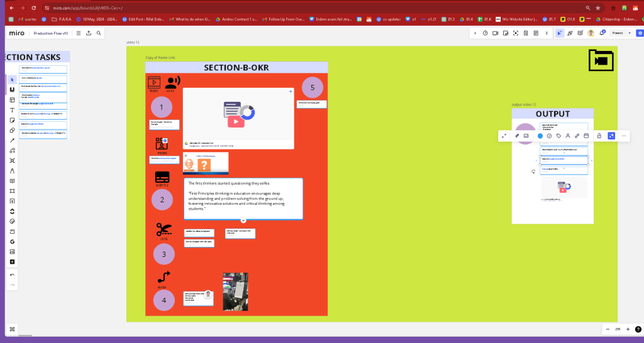644x343 pixels.
Task: Open the user profile avatar
Action: point(591,33)
